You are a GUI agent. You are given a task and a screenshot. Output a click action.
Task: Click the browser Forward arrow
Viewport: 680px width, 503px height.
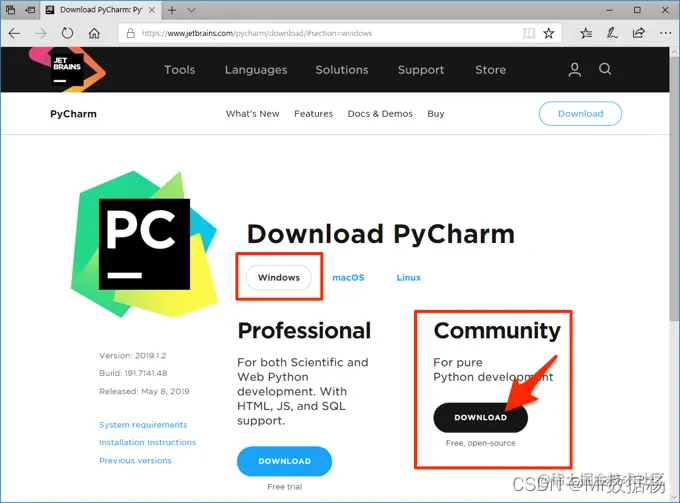tap(41, 33)
